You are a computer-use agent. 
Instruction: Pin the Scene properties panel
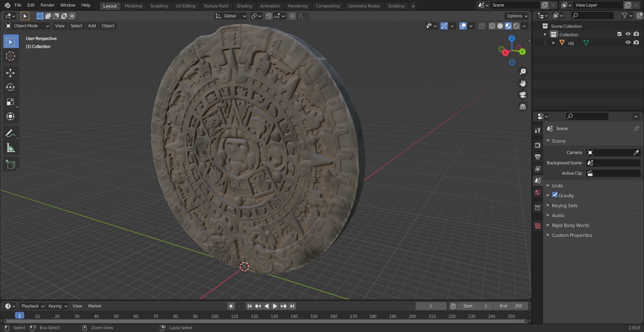coord(636,129)
